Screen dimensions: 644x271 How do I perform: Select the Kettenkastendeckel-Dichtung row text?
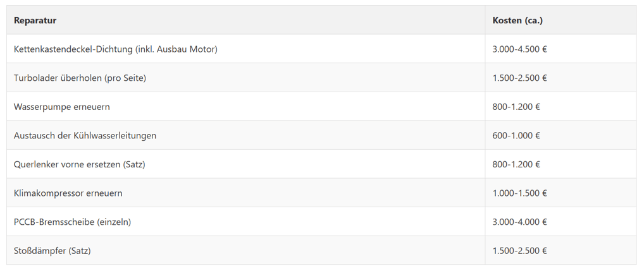pyautogui.click(x=115, y=49)
